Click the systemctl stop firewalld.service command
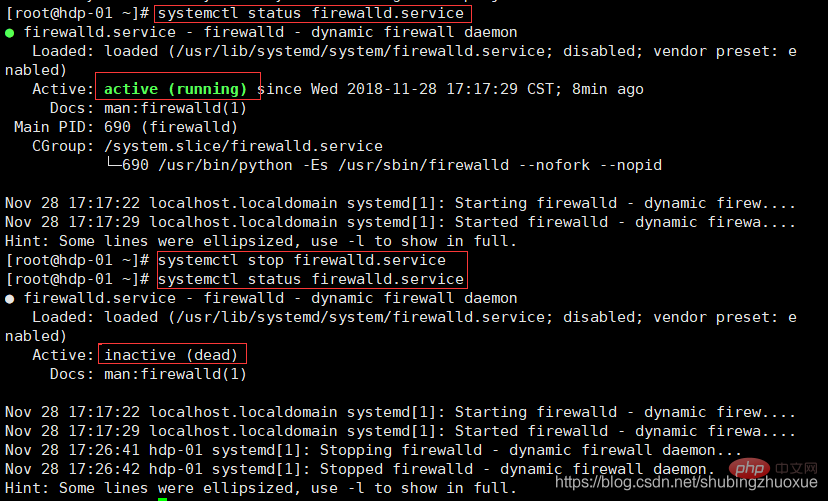The width and height of the screenshot is (828, 501). click(302, 260)
